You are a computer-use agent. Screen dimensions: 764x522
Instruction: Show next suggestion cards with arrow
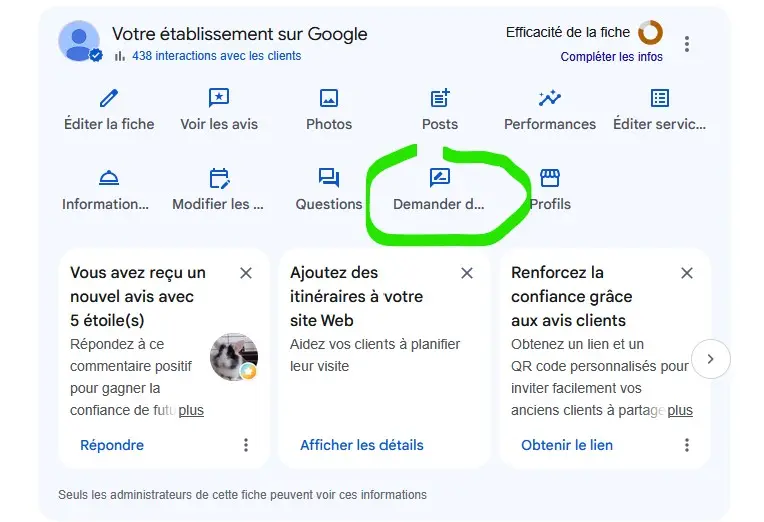tap(710, 359)
